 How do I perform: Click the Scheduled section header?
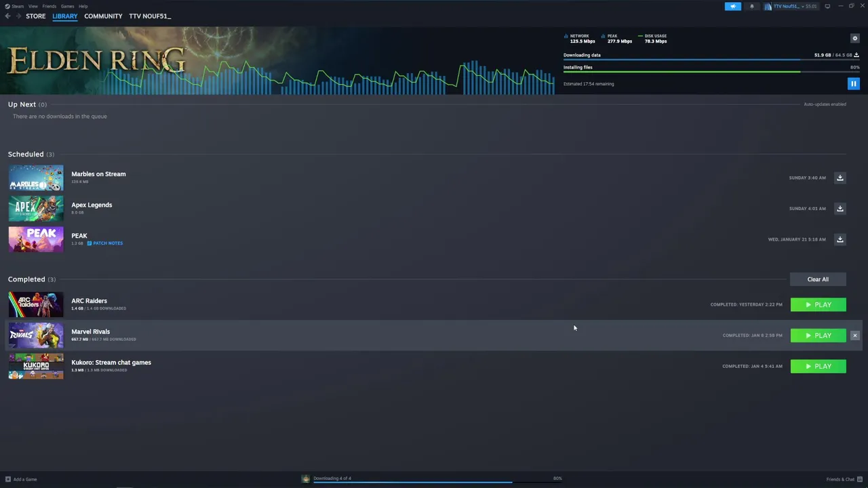pyautogui.click(x=31, y=155)
